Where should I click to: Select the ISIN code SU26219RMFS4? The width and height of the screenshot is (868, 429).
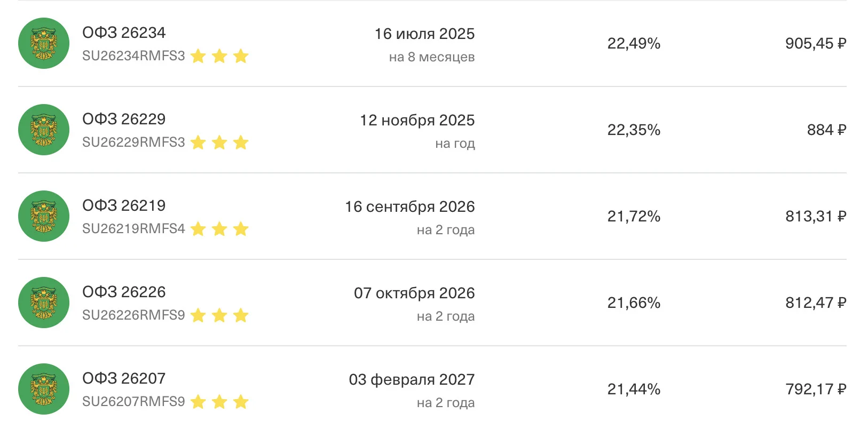(x=133, y=229)
